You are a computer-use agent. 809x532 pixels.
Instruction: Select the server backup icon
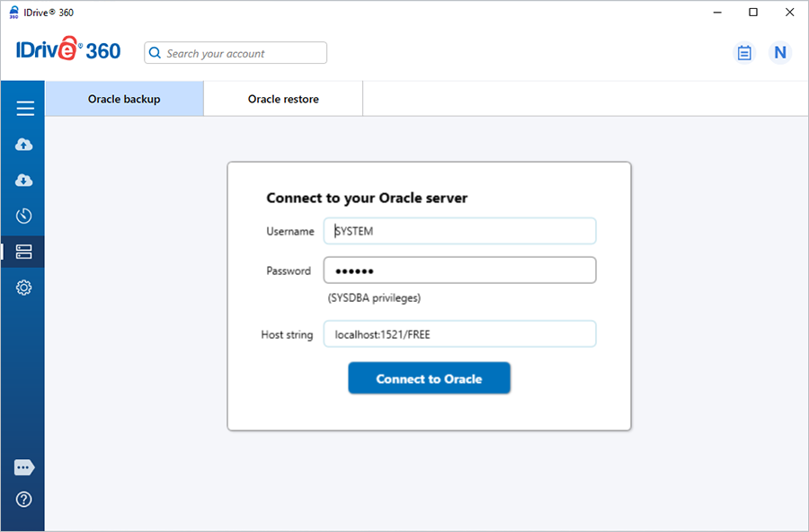24,253
